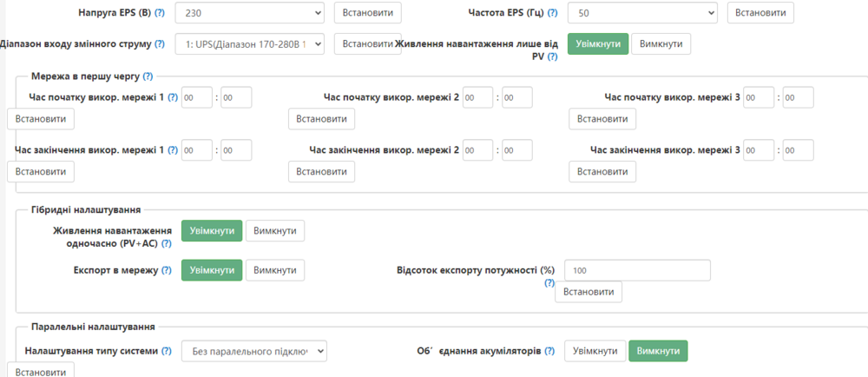Click help icon next to Частота EPS (Гц)
The width and height of the screenshot is (868, 377).
click(x=552, y=13)
